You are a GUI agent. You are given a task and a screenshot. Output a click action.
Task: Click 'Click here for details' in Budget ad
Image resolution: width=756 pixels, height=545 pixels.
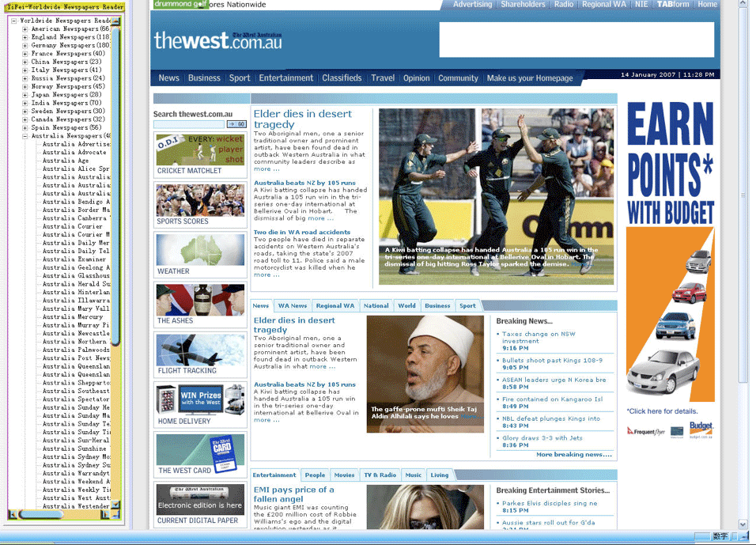[x=662, y=411]
